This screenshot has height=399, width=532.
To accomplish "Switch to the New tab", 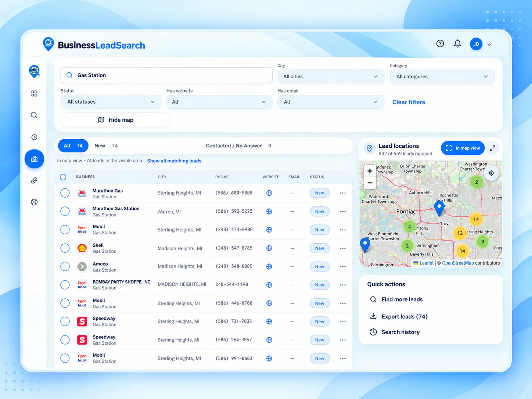I will (106, 145).
